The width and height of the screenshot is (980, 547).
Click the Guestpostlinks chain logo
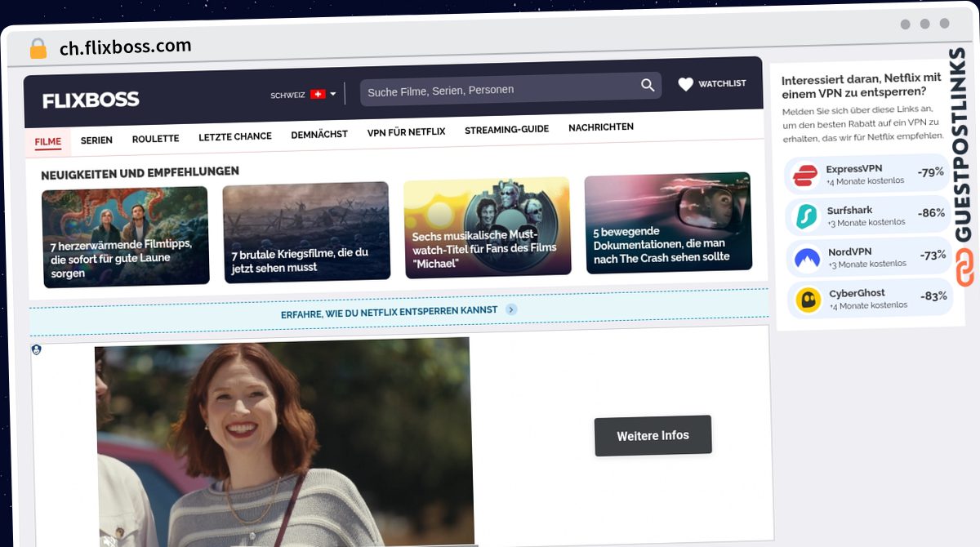pos(964,266)
